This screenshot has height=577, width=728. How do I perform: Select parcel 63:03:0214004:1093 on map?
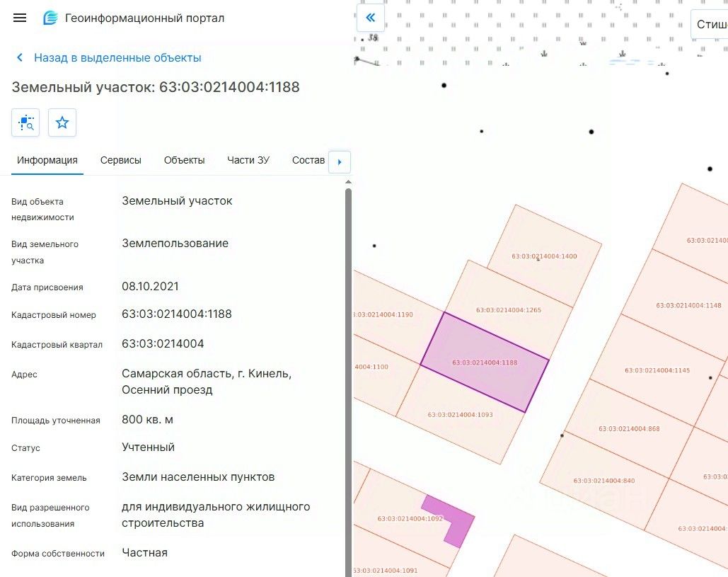[460, 414]
